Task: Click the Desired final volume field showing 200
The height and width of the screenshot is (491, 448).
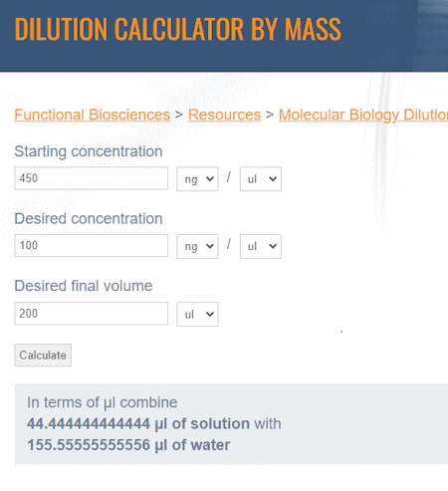Action: click(91, 314)
